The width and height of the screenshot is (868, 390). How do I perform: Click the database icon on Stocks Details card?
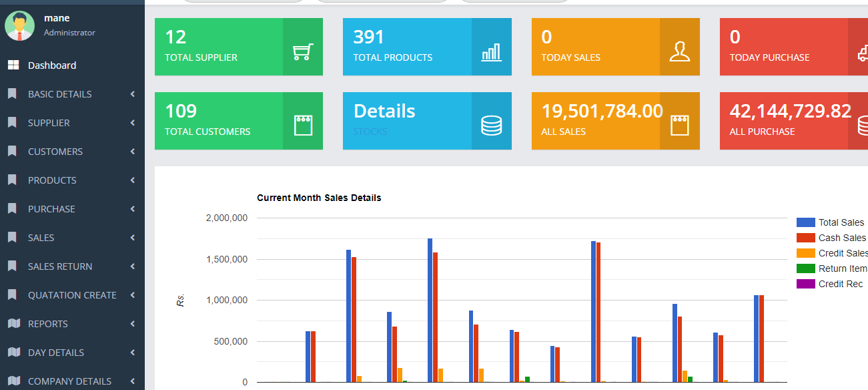[491, 125]
